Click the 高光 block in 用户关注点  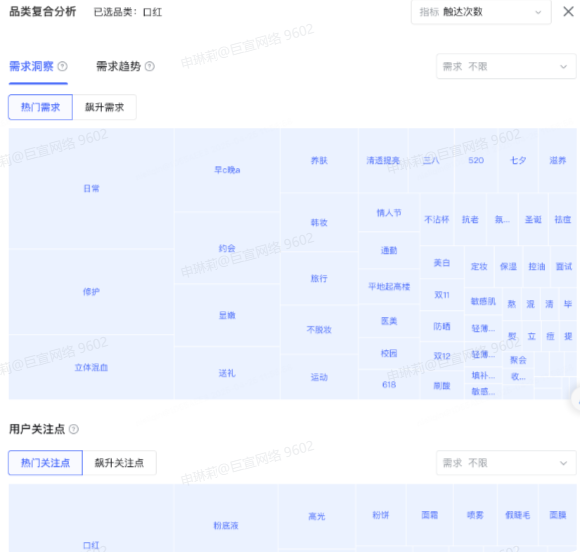[x=317, y=516]
